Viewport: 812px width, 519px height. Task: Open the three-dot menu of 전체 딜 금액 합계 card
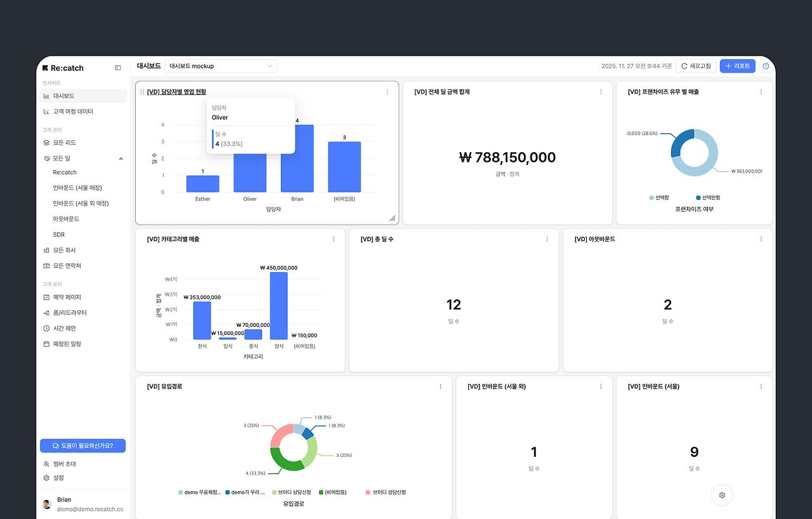(601, 92)
